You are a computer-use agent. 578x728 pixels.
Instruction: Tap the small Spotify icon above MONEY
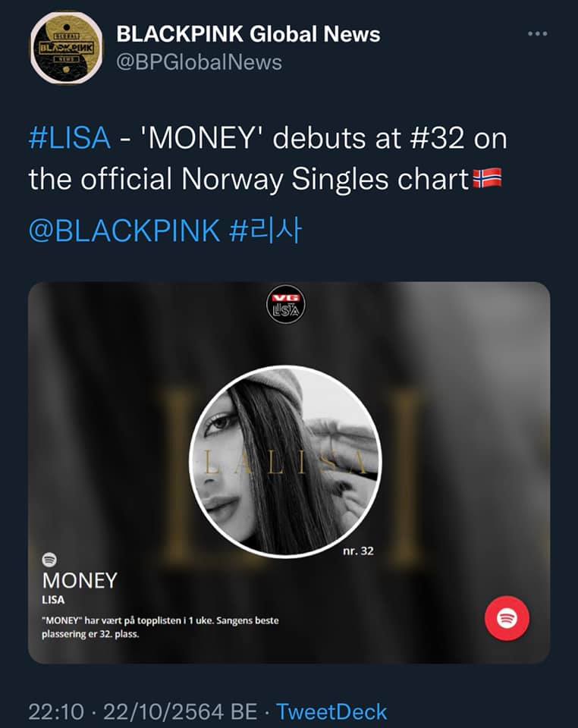coord(49,560)
